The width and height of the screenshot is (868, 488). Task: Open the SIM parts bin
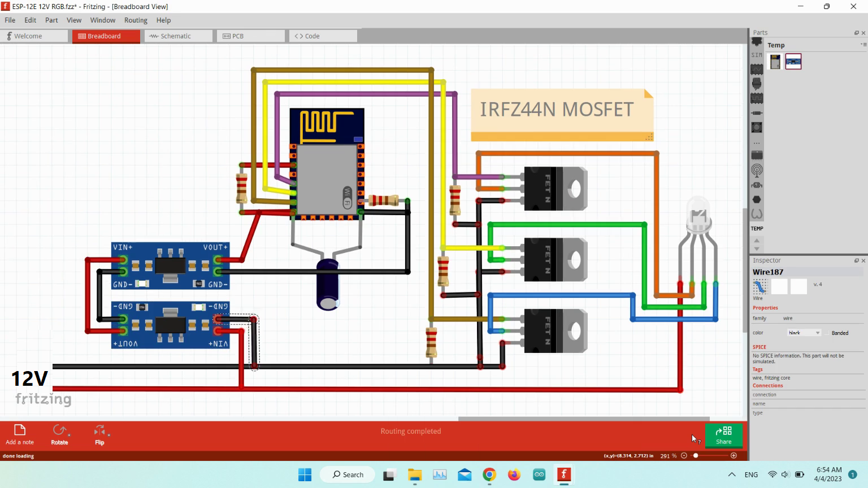coord(757,55)
